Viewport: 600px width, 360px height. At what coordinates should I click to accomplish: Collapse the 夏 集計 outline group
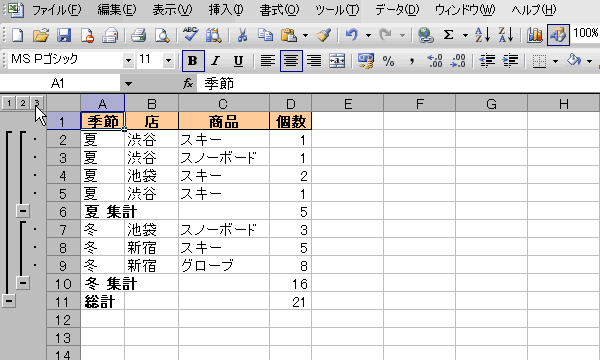click(x=23, y=210)
